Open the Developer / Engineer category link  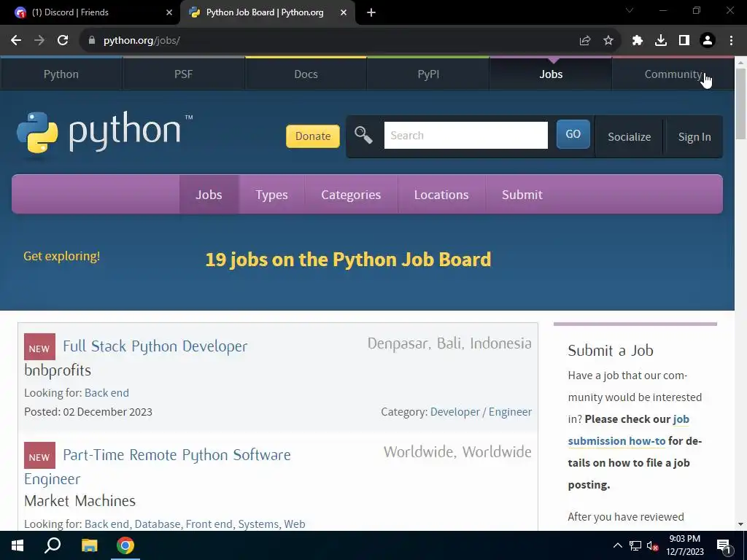point(481,412)
